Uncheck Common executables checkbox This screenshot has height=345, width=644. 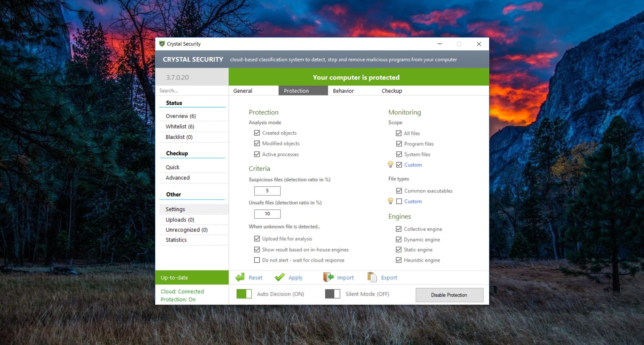pos(399,191)
